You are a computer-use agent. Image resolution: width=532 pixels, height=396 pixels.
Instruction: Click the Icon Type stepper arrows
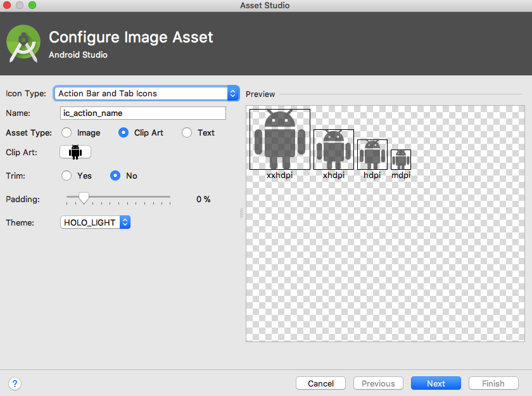[x=232, y=93]
